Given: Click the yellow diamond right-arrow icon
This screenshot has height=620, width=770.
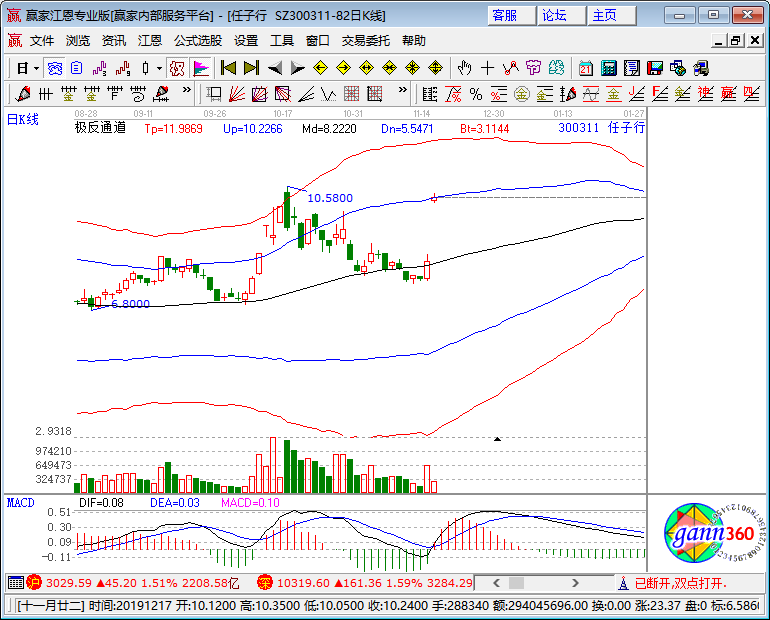Looking at the screenshot, I should pos(343,68).
